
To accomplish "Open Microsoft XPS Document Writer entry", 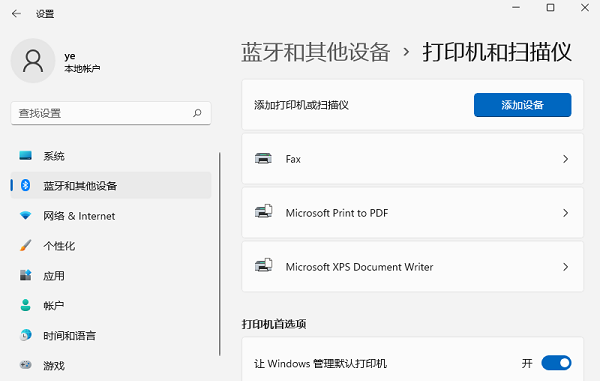I will tap(412, 267).
